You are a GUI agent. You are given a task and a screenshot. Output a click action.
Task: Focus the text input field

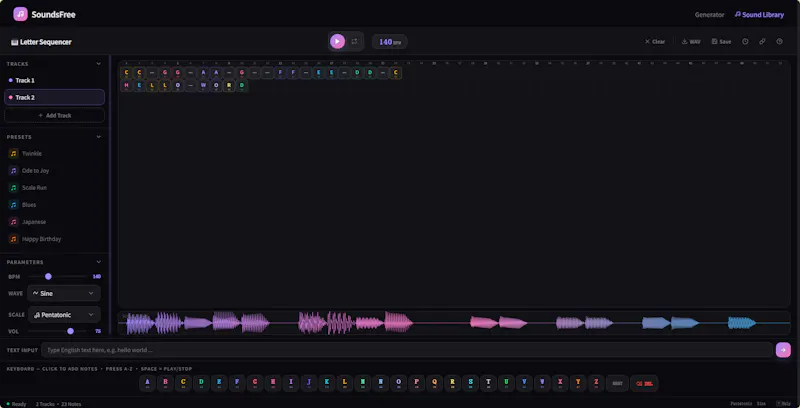(407, 350)
